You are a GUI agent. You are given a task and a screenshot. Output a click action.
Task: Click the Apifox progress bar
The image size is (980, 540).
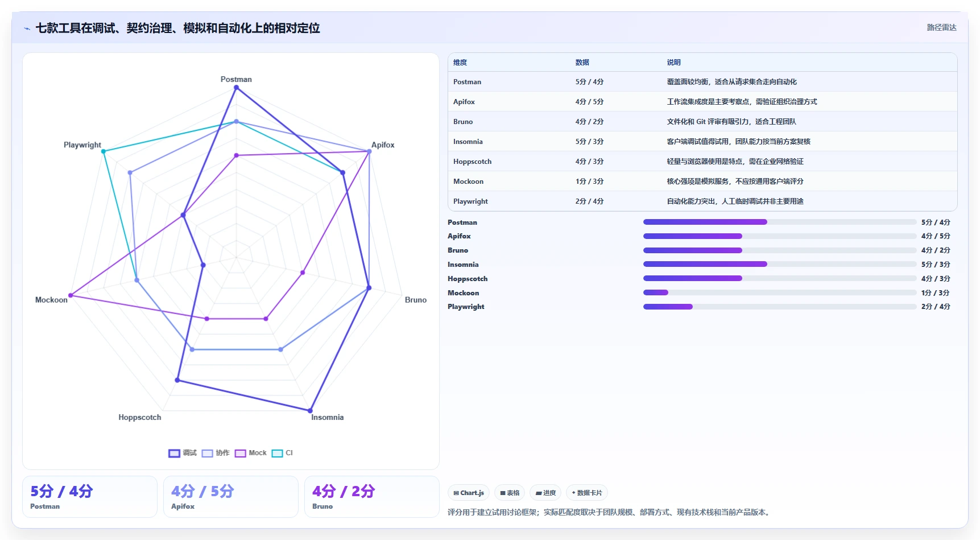780,236
